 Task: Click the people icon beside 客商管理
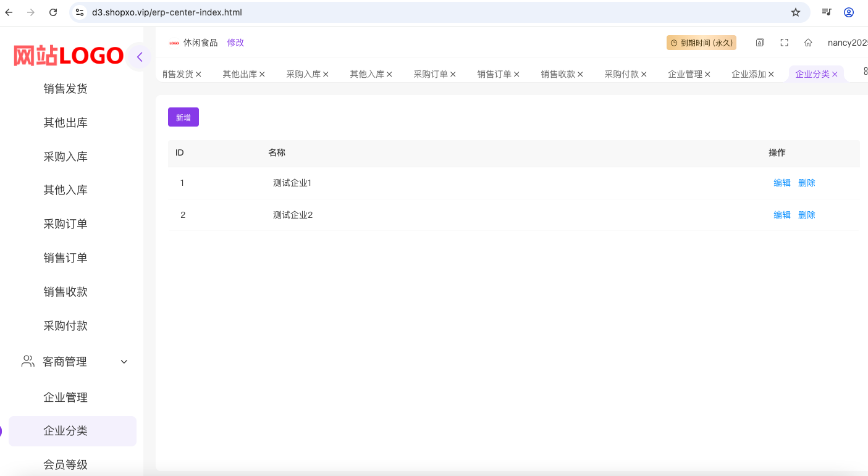click(x=27, y=361)
